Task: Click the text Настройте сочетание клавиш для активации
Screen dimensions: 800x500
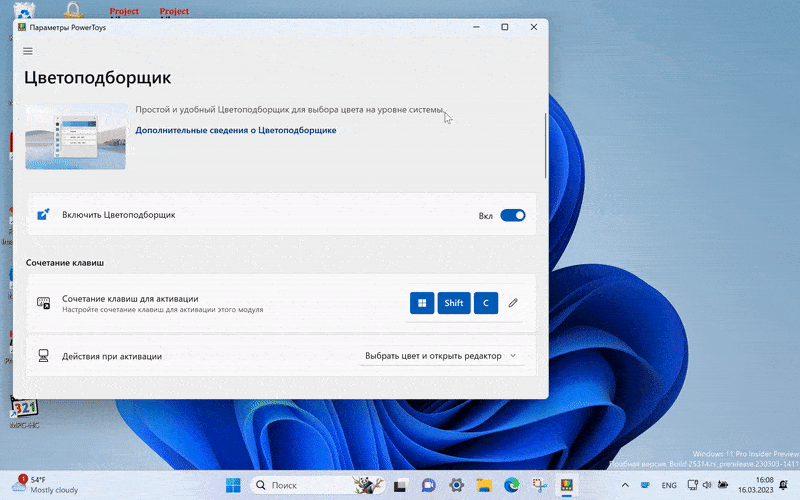Action: coord(163,310)
